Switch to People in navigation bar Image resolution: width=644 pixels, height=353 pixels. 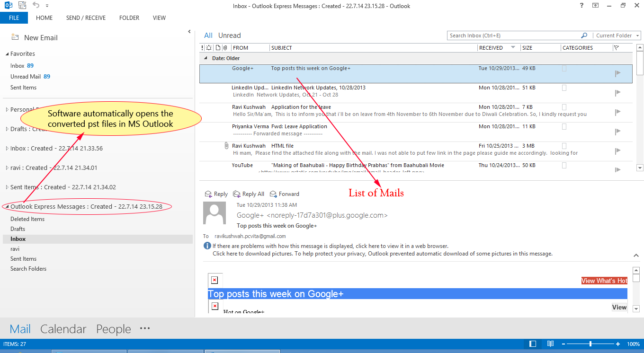(114, 329)
